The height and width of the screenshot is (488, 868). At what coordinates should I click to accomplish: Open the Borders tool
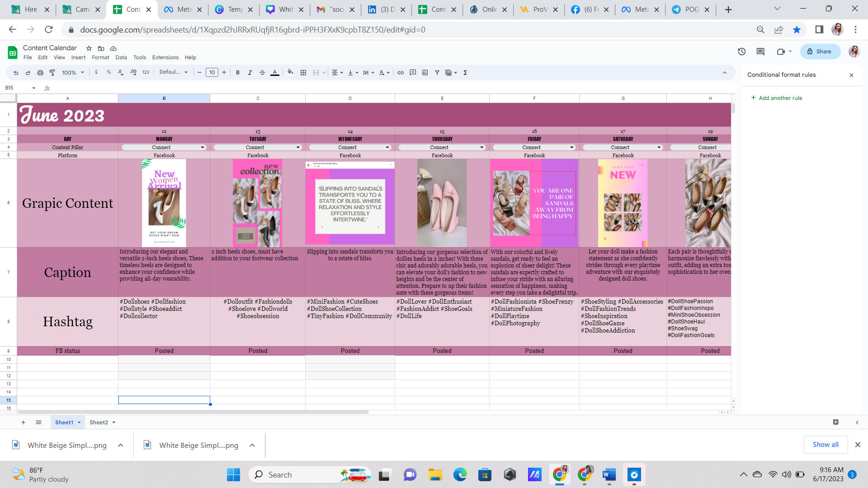pos(303,73)
